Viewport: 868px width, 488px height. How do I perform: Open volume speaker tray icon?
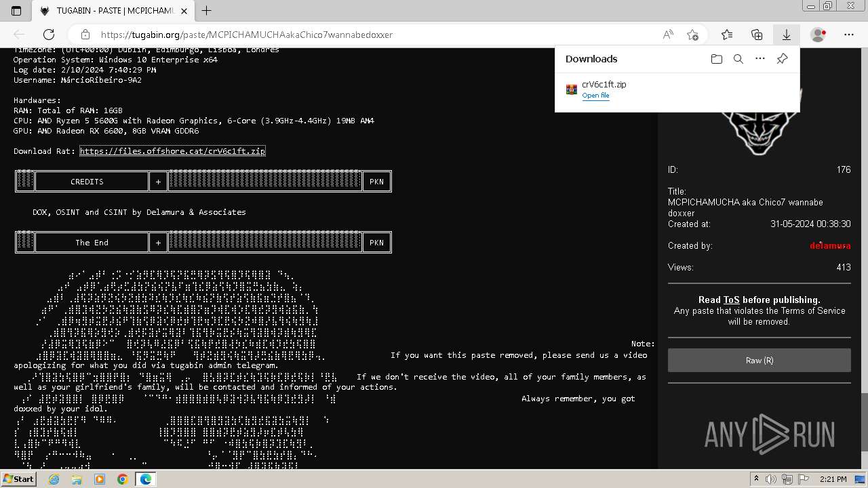(771, 479)
